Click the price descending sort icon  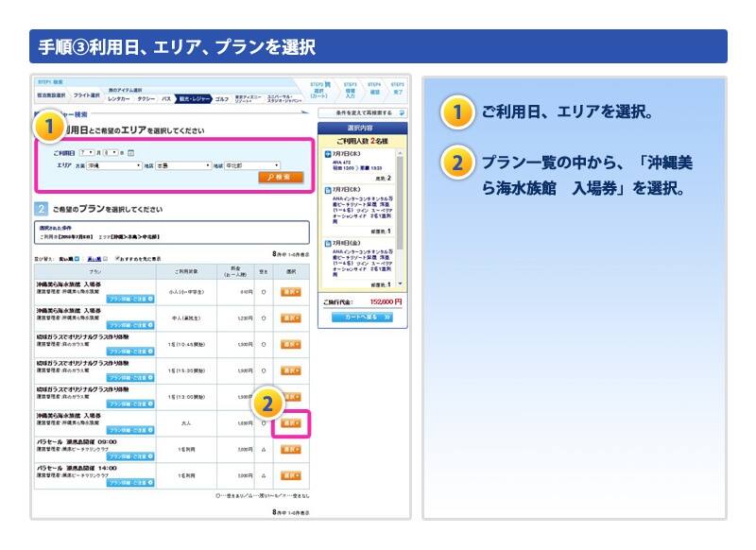(106, 257)
